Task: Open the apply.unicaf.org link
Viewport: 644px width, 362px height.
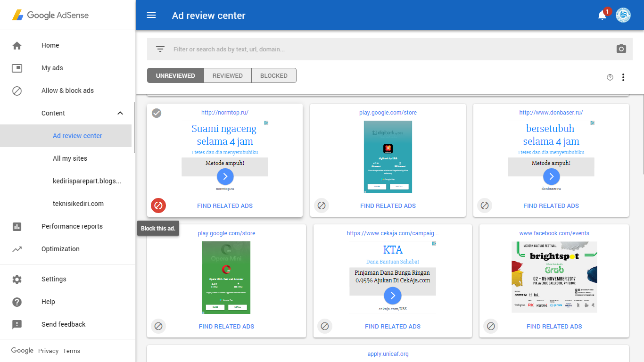Action: point(388,354)
